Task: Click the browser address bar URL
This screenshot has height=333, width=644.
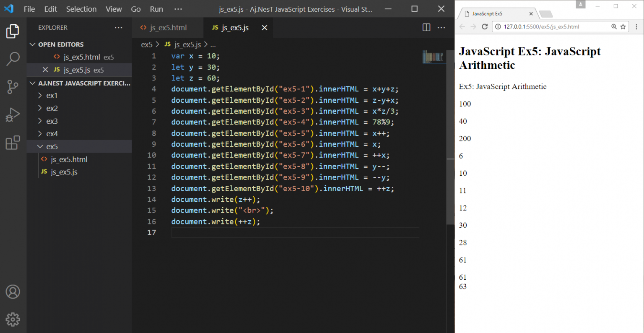Action: [x=541, y=27]
